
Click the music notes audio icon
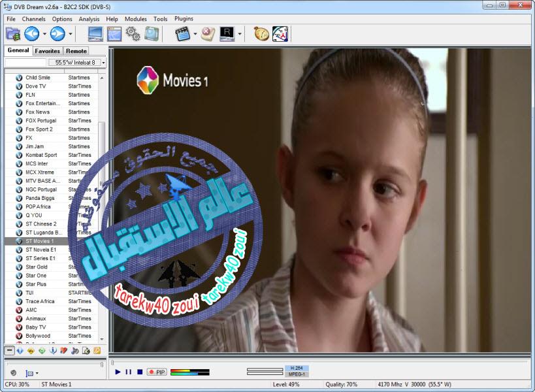pyautogui.click(x=75, y=351)
